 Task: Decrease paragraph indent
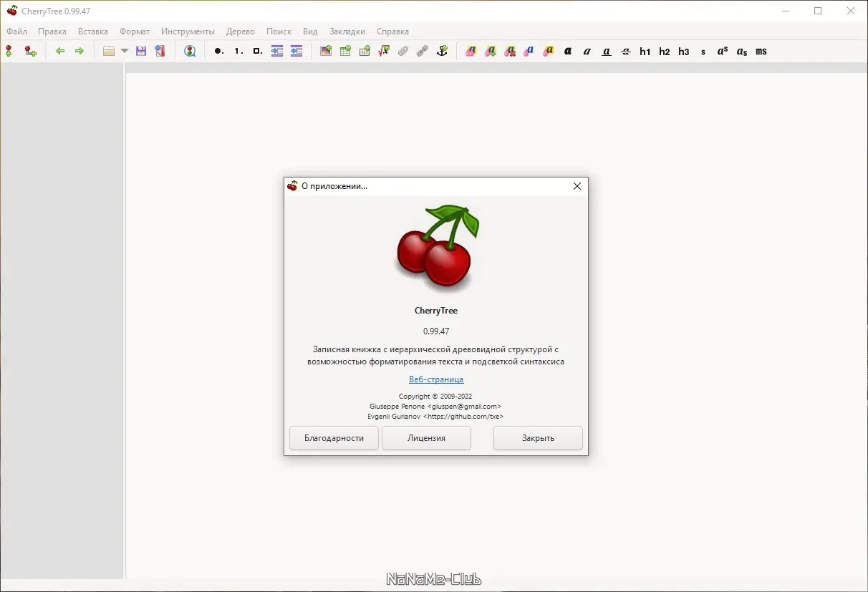pos(296,52)
